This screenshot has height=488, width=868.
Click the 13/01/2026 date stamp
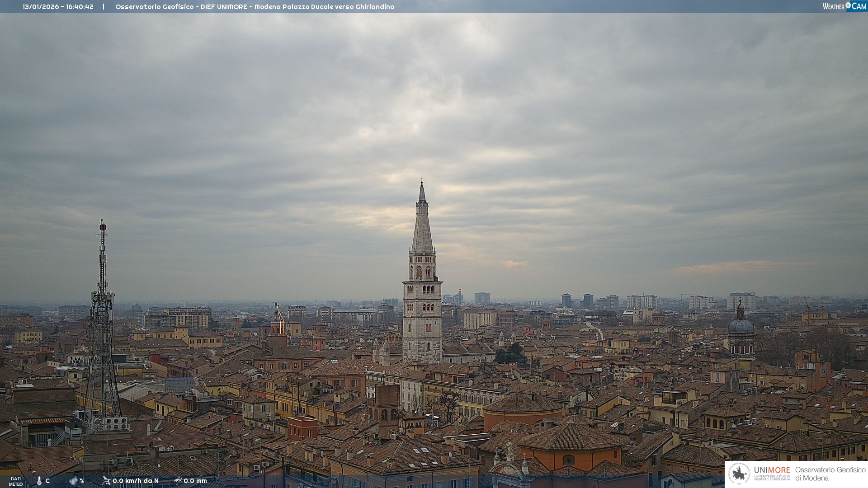(x=41, y=7)
